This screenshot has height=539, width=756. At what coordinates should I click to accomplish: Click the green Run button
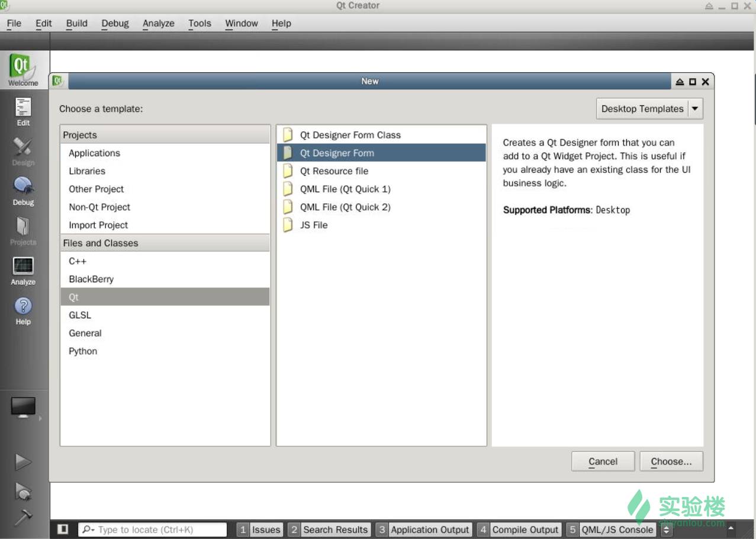coord(23,462)
